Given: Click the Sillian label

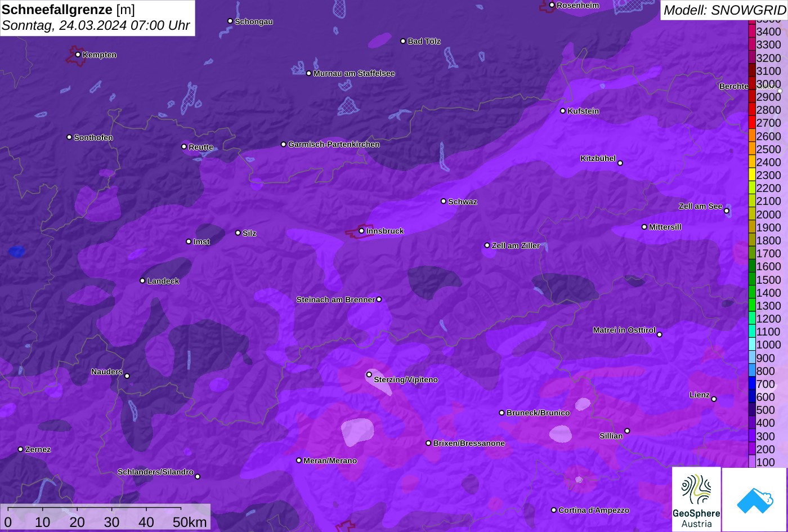Looking at the screenshot, I should 611,436.
